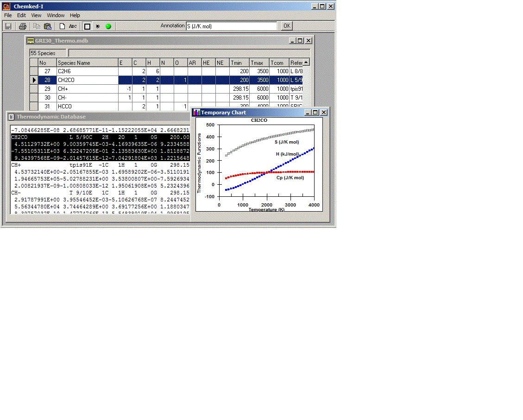Toggle the green sphere toolbar button
523x420 pixels.
(x=108, y=26)
